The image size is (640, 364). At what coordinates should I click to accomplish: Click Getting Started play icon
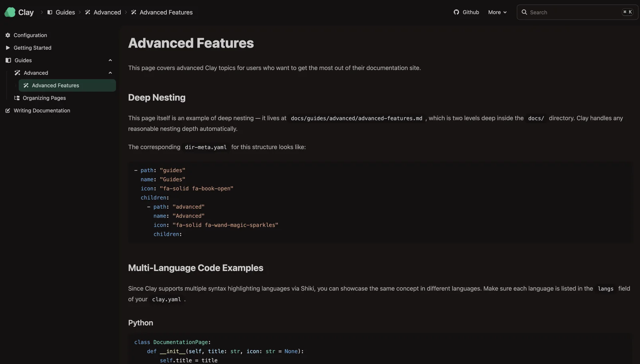[8, 48]
